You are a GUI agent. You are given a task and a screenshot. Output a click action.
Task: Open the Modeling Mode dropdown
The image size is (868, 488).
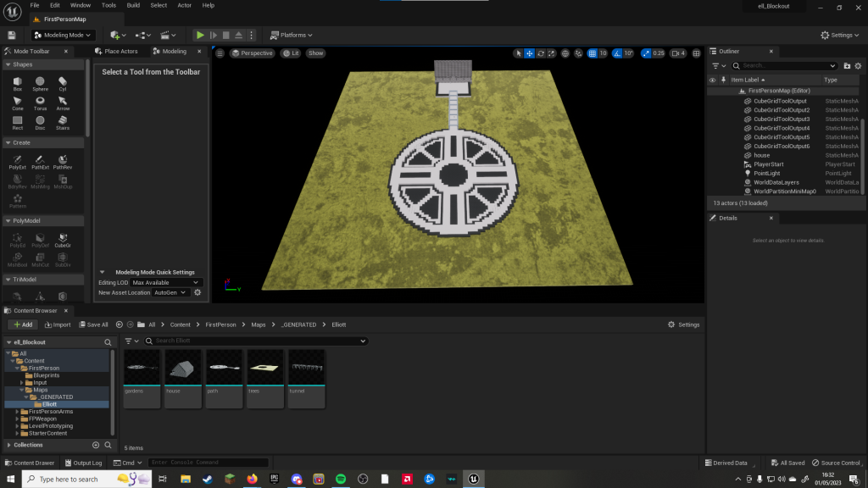click(x=63, y=35)
